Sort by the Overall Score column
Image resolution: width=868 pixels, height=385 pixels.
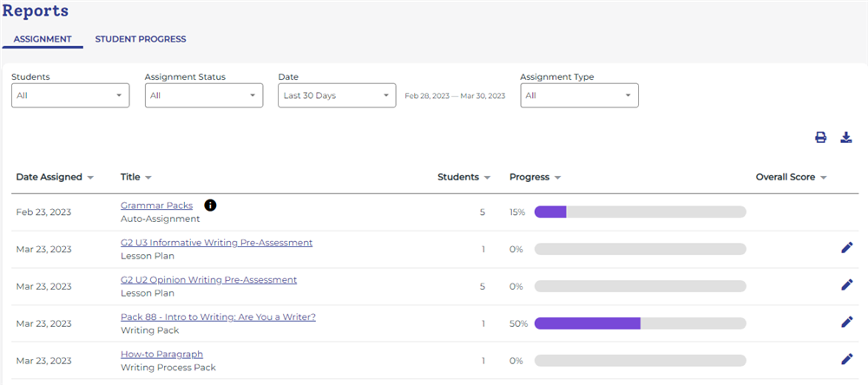pos(791,177)
